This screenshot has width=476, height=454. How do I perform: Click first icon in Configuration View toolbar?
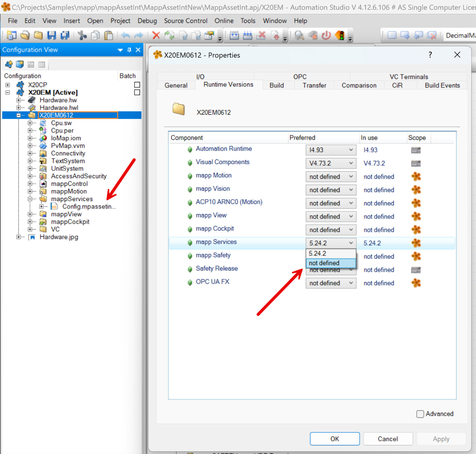[x=9, y=64]
